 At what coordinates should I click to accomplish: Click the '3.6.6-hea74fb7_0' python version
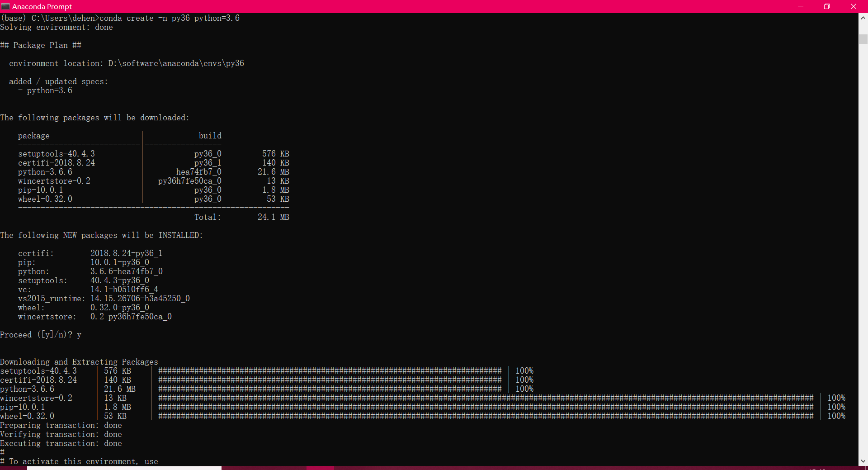(x=127, y=271)
